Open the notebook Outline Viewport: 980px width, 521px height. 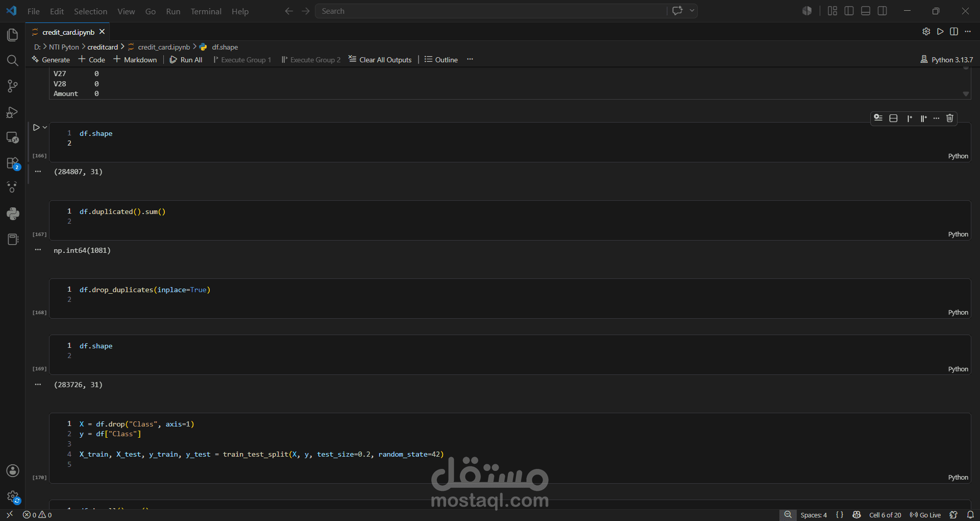(x=441, y=60)
